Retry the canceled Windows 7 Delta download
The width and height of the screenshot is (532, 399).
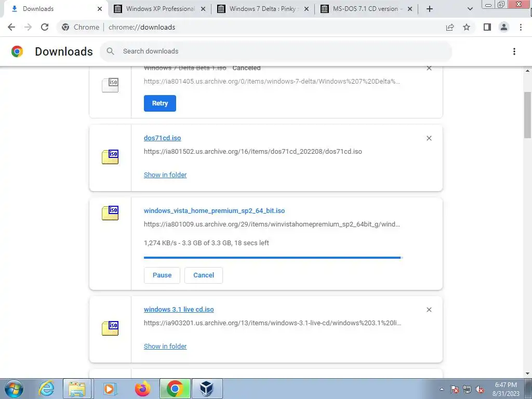(160, 103)
